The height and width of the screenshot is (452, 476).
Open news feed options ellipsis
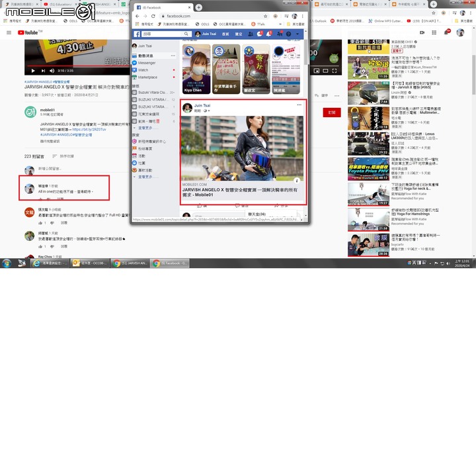(x=173, y=56)
